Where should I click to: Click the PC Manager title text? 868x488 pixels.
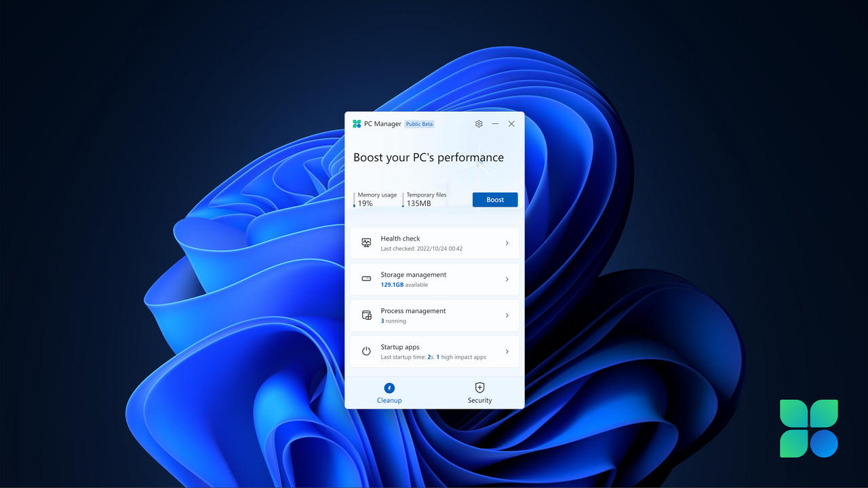tap(382, 124)
